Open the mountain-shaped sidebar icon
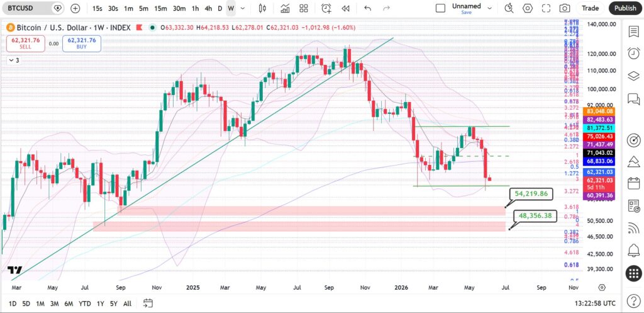The width and height of the screenshot is (644, 313). click(633, 161)
